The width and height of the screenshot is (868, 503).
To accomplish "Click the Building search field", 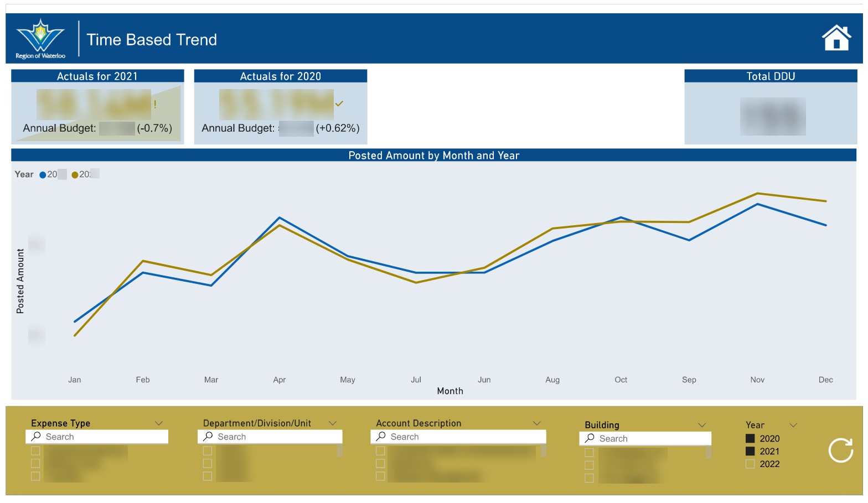I will click(645, 438).
